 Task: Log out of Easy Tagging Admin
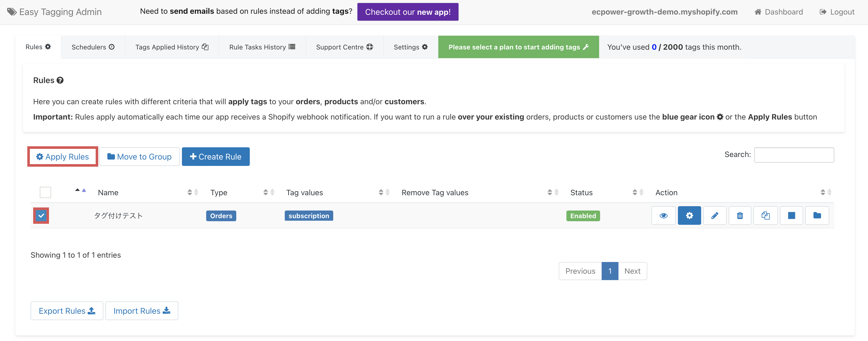[x=837, y=12]
